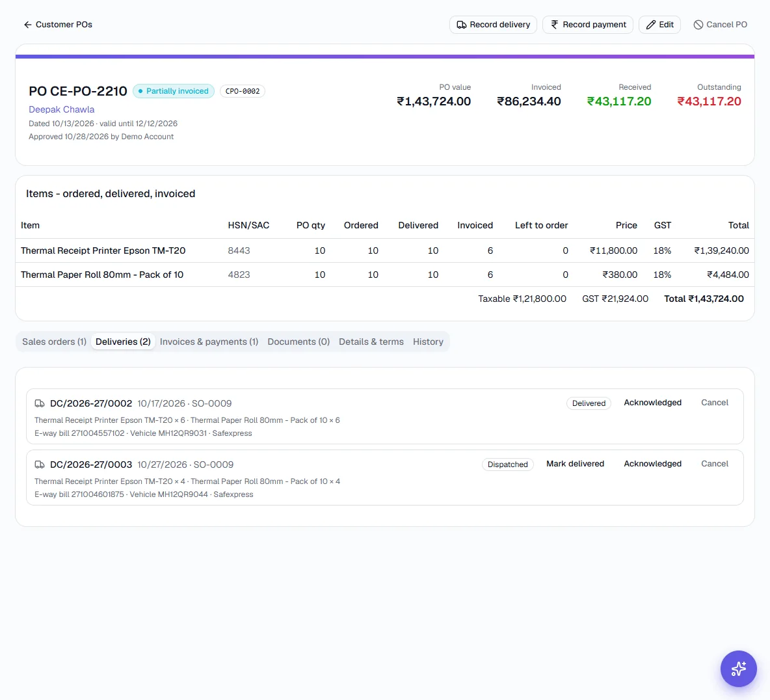
Task: Click the Taxable ₹1,21,800.00 summary
Action: 522,299
